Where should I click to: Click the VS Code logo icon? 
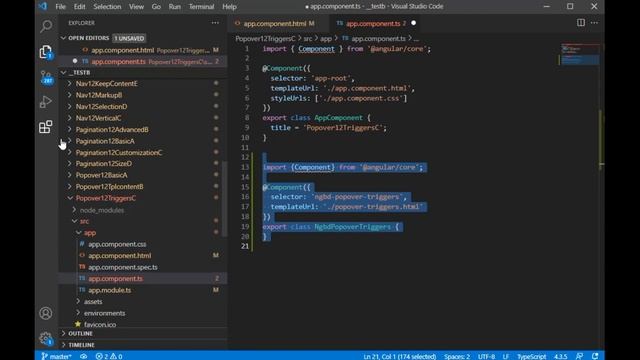43,6
